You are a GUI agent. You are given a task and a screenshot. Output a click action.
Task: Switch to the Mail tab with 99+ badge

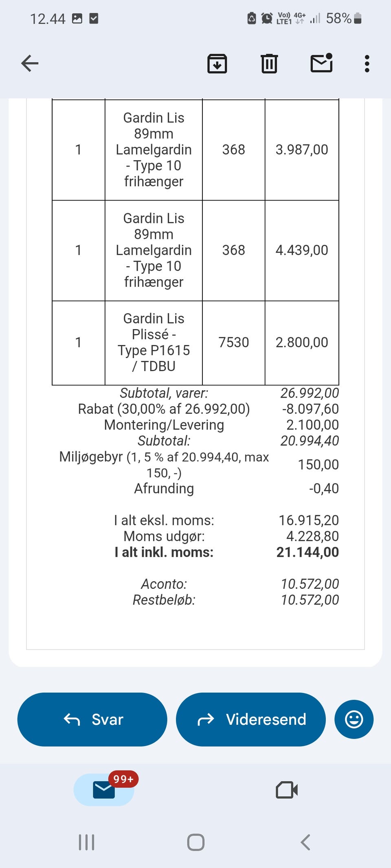pyautogui.click(x=104, y=790)
